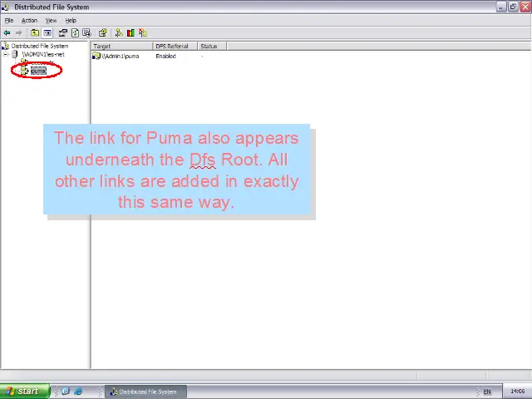
Task: Click the Refresh toolbar icon
Action: [74, 33]
